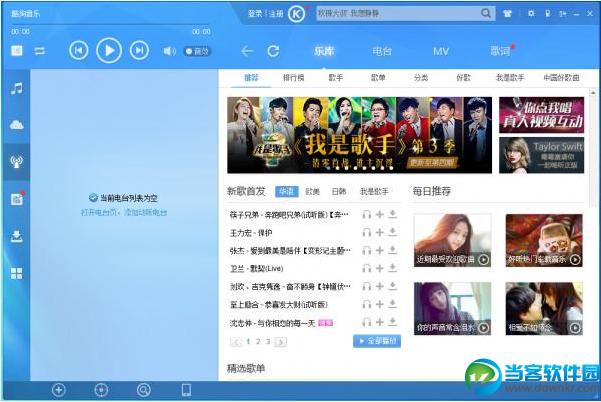Open the 中国好歌曲 sub-tab

(x=561, y=78)
